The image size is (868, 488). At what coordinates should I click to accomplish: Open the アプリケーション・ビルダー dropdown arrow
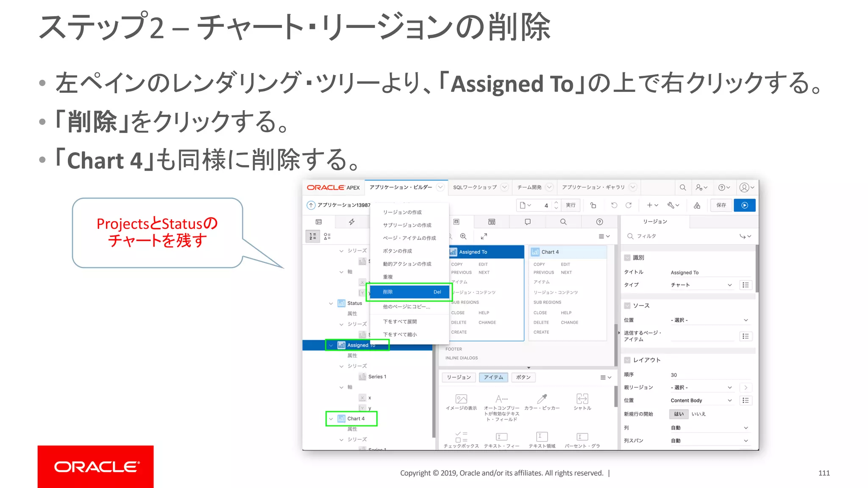[x=440, y=187]
